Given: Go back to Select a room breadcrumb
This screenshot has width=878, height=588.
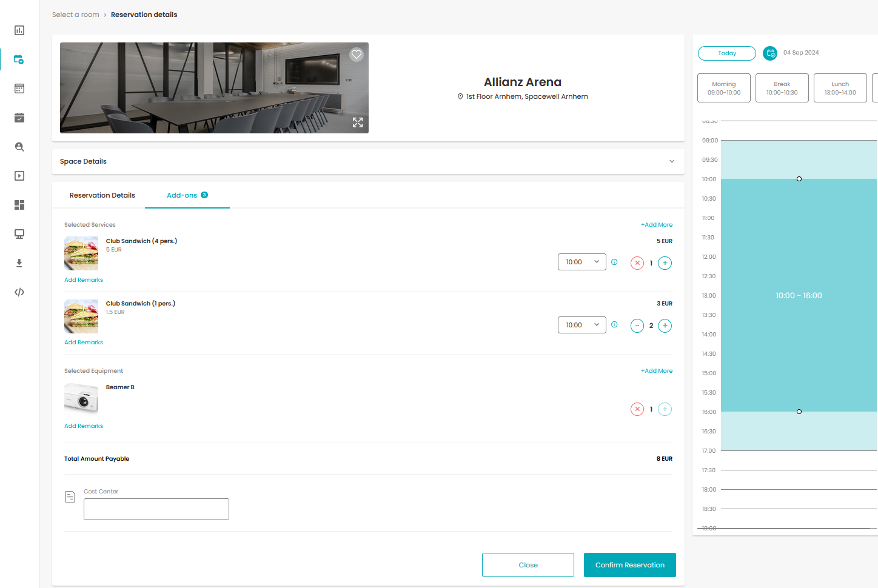Looking at the screenshot, I should pyautogui.click(x=76, y=15).
